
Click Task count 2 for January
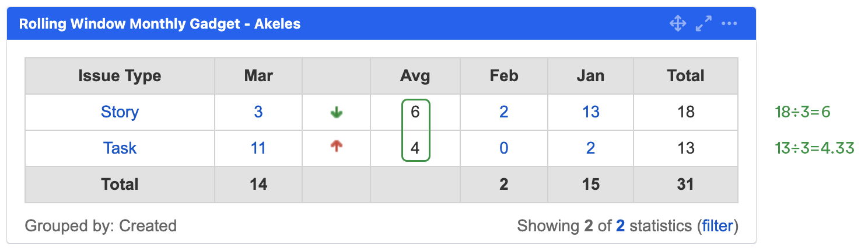(x=590, y=148)
